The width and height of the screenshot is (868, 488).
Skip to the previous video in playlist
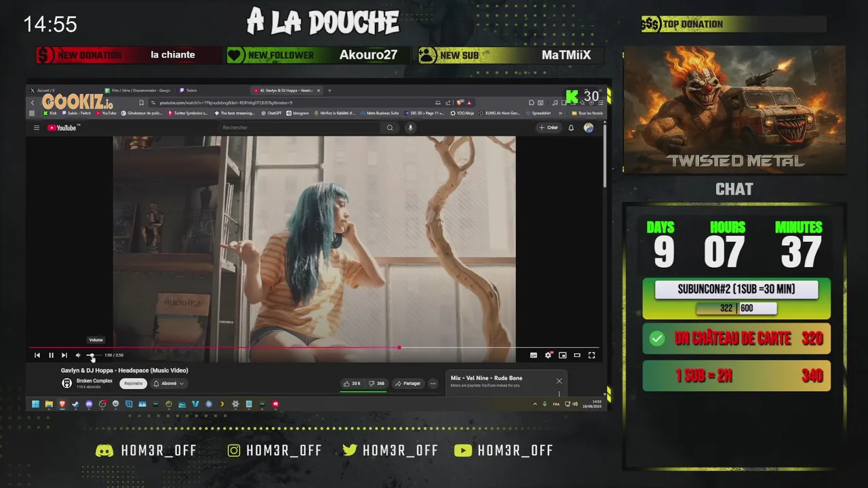tap(37, 355)
